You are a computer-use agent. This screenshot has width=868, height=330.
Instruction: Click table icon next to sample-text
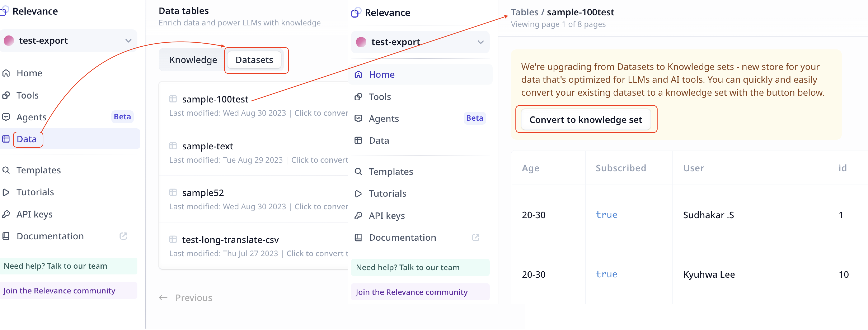point(173,146)
